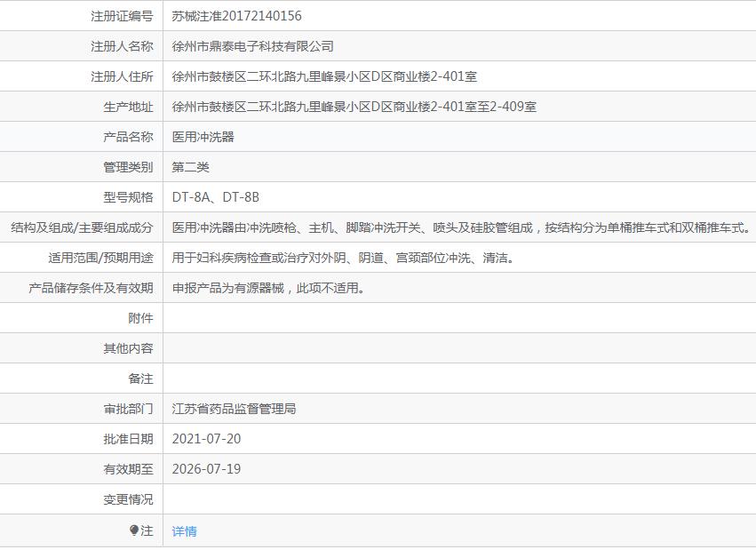Select storage text 申报产品为有源器械，此项不适用。
Screen dimensions: 756x550
[x=269, y=288]
